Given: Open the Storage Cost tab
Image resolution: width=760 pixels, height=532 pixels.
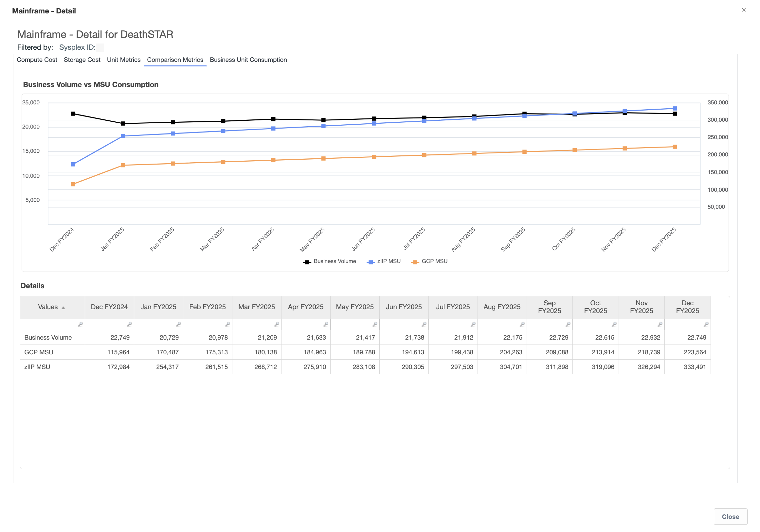Looking at the screenshot, I should [82, 60].
